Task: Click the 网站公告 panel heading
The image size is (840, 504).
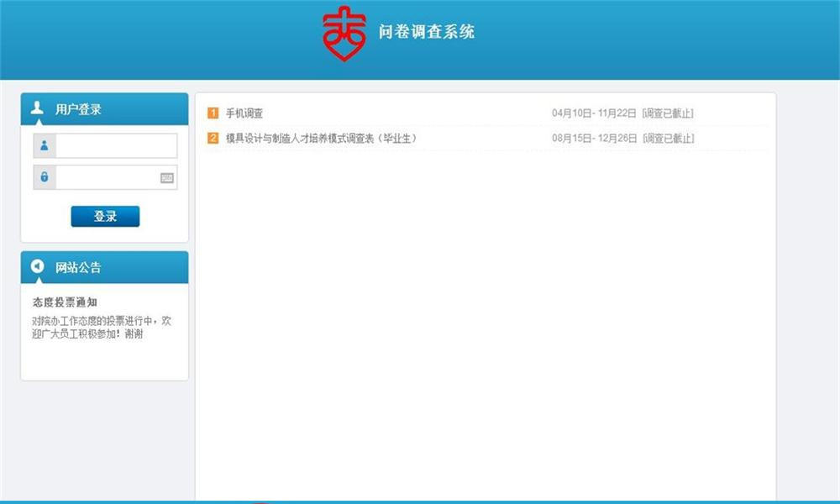Action: click(x=78, y=267)
